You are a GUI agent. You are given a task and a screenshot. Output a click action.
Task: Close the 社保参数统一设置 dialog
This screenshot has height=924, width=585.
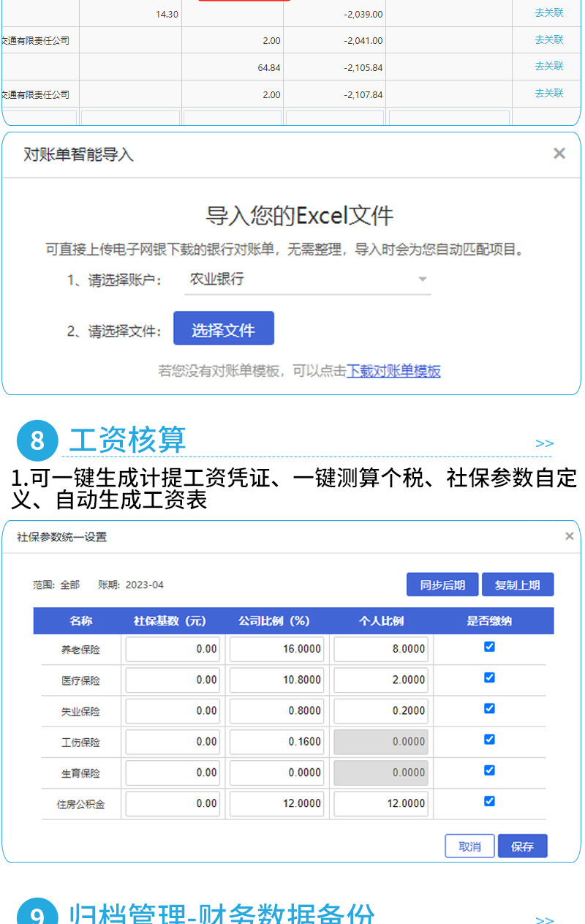(x=570, y=536)
